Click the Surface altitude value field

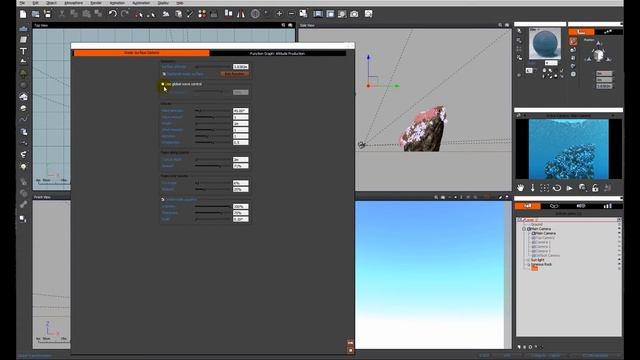click(240, 67)
